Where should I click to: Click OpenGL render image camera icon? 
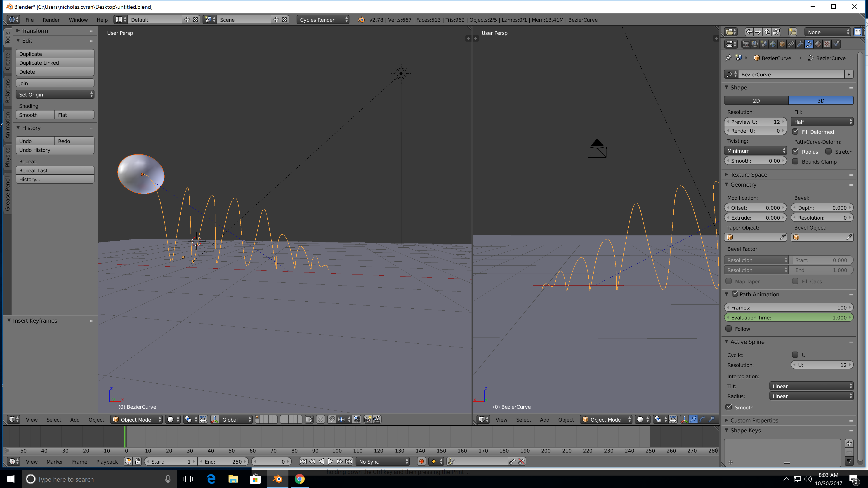[368, 419]
